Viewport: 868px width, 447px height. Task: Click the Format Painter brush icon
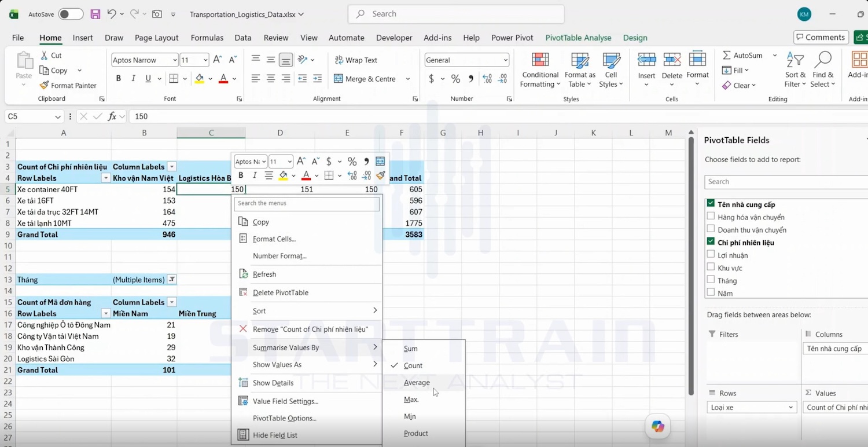(44, 85)
